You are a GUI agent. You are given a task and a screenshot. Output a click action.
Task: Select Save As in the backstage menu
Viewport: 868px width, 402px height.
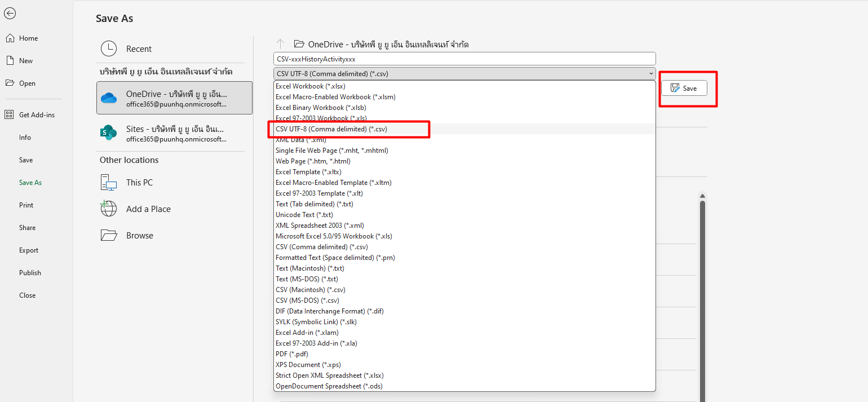pos(30,183)
